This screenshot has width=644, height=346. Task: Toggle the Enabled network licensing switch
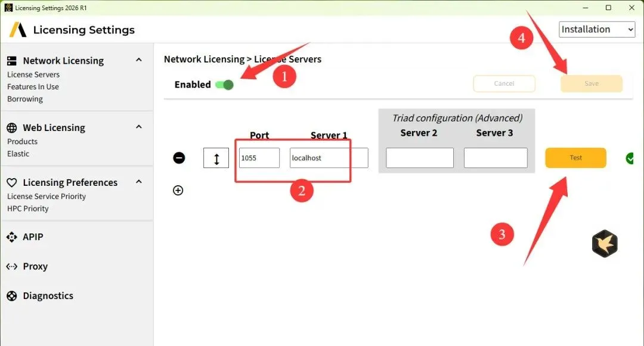[224, 85]
